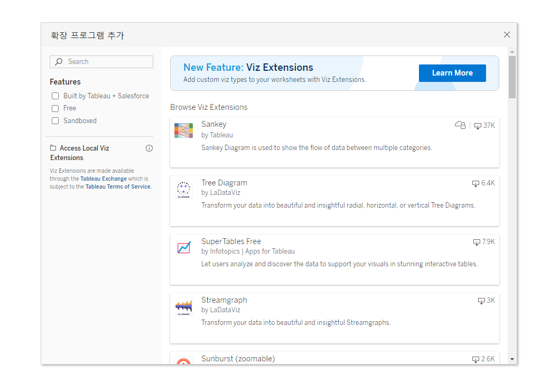Click the Learn More button
The image size is (560, 392).
[x=452, y=73]
